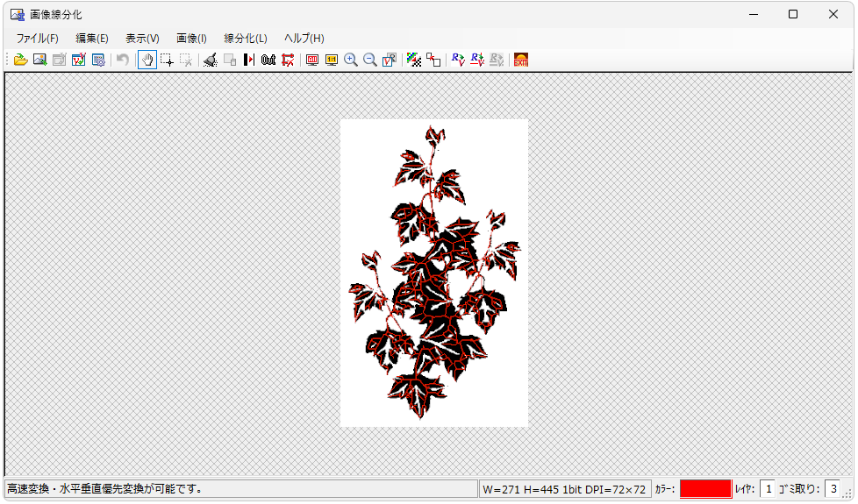Click the red カラー color swatch
858x504 pixels.
coord(705,489)
